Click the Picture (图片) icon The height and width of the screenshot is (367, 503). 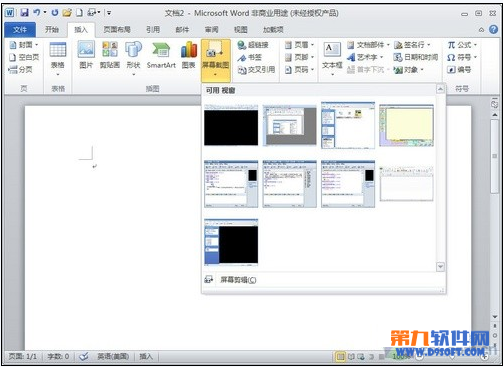86,55
